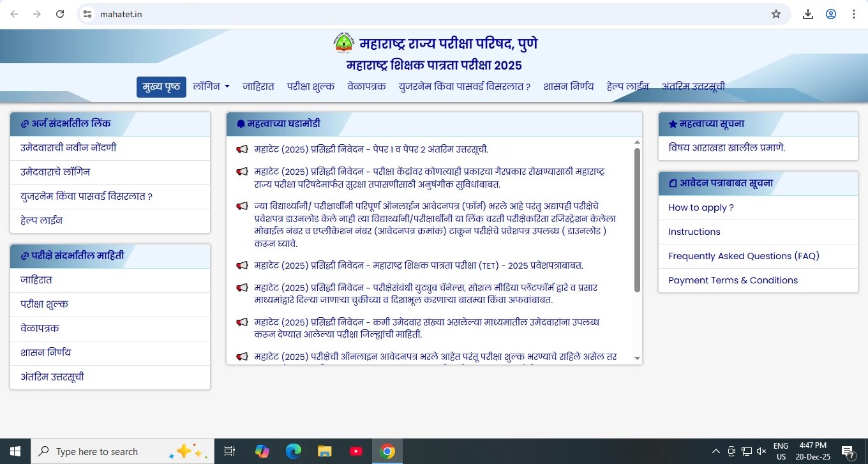Show hidden system tray icons chevron
This screenshot has width=868, height=464.
click(x=715, y=451)
